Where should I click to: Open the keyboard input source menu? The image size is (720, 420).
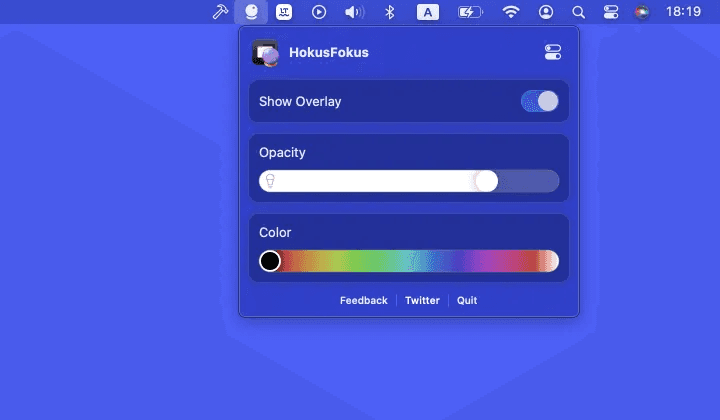tap(428, 12)
